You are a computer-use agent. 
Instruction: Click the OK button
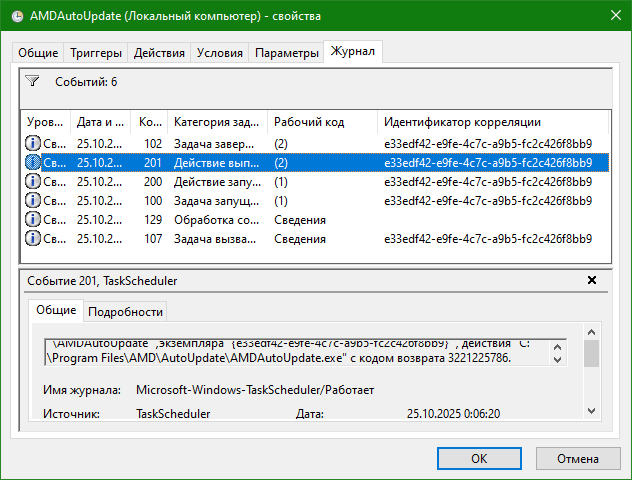[479, 458]
